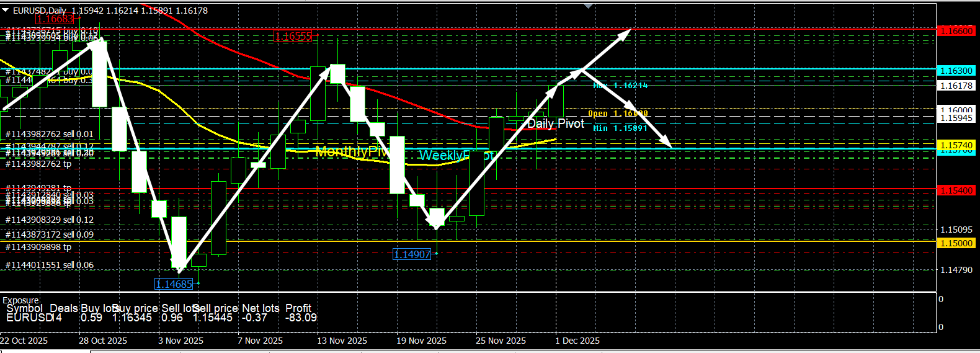Click the 1.15095 price axis value
Image resolution: width=980 pixels, height=353 pixels.
click(x=956, y=230)
